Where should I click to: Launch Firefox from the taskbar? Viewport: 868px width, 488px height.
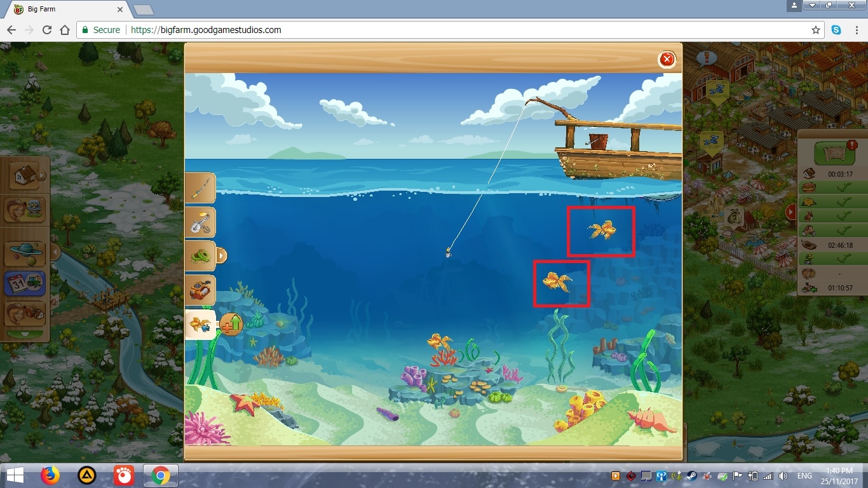click(x=50, y=475)
